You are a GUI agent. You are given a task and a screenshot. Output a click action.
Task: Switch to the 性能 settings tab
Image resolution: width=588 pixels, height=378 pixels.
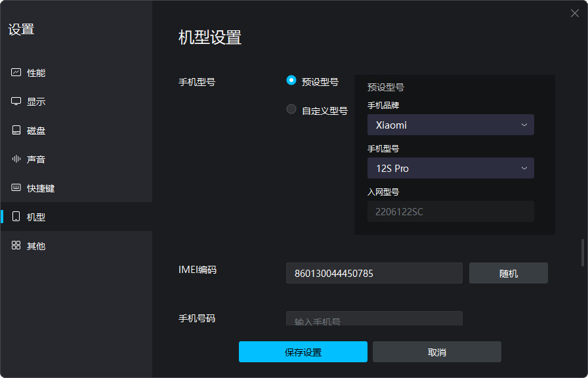(x=36, y=73)
